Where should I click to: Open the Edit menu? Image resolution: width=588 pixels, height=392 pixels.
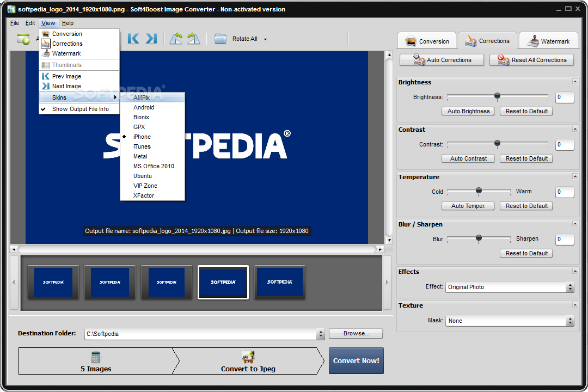(x=30, y=23)
